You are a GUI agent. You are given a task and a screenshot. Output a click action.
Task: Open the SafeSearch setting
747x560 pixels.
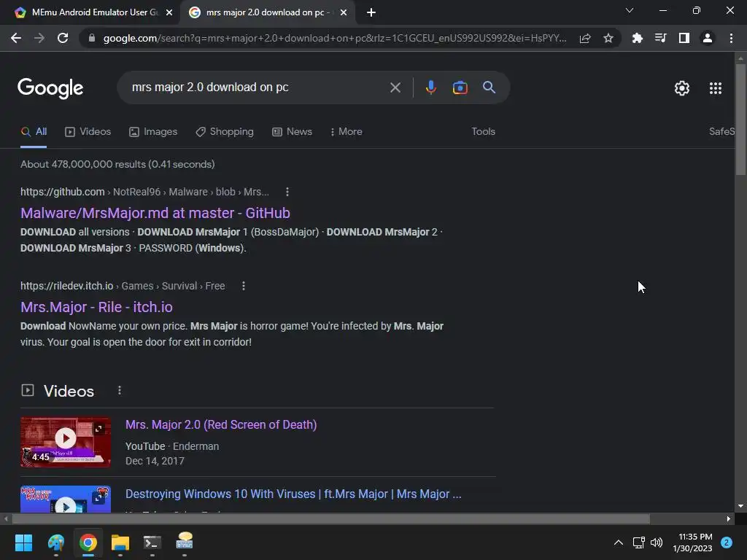coord(721,131)
